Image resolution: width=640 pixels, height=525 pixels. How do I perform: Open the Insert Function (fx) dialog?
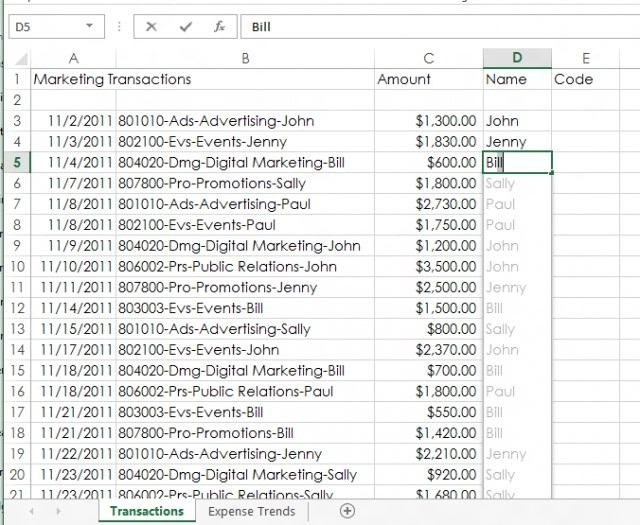coord(218,27)
